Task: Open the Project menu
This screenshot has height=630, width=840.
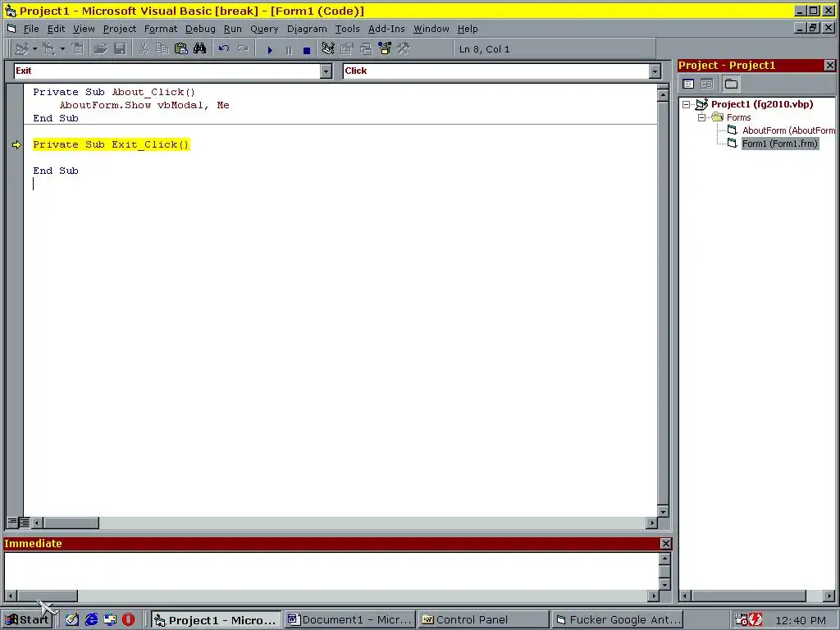Action: click(120, 29)
